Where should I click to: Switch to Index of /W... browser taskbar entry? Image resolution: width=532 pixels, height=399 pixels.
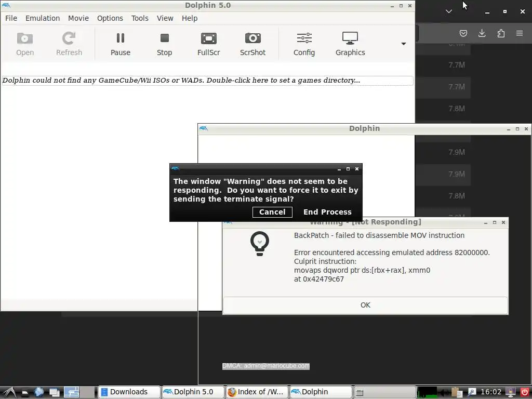point(257,392)
